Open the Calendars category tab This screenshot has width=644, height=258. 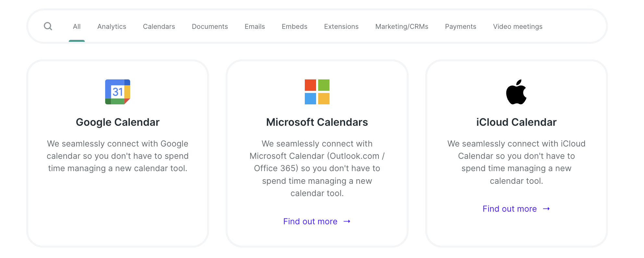(159, 27)
